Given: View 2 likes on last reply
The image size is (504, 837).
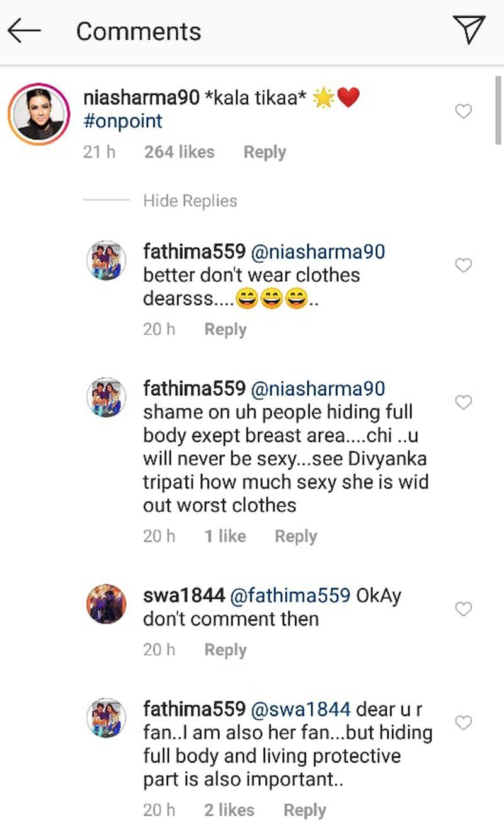Looking at the screenshot, I should pyautogui.click(x=229, y=811).
